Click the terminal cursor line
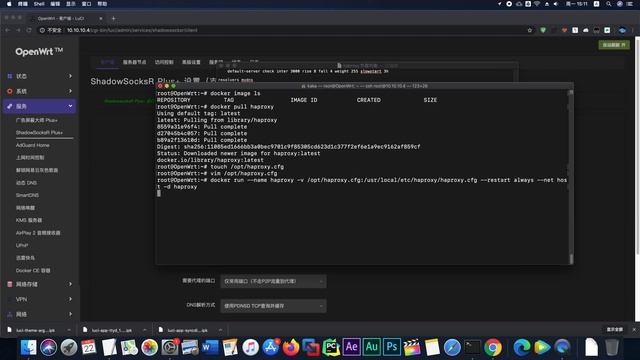 [x=158, y=193]
